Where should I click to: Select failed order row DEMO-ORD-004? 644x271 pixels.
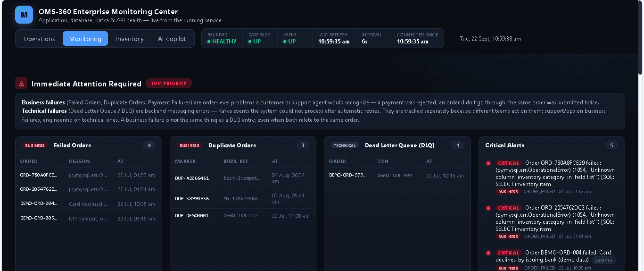[x=89, y=204]
